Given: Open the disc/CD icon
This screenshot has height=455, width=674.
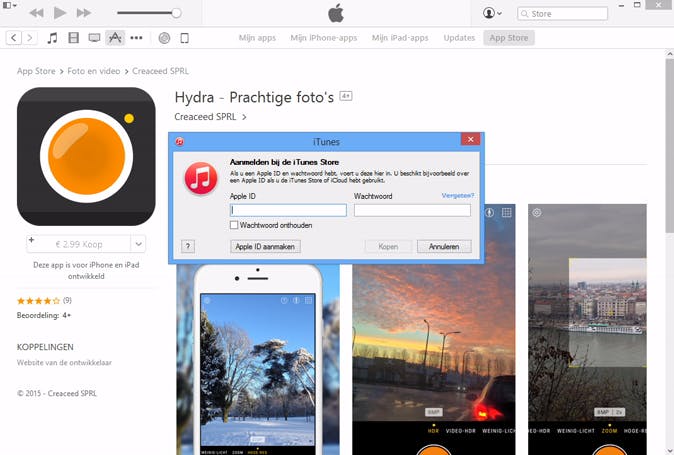Looking at the screenshot, I should 164,38.
